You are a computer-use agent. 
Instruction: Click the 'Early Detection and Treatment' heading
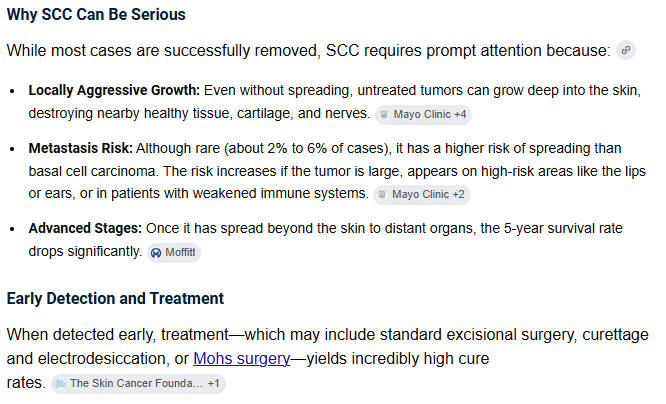pos(115,298)
